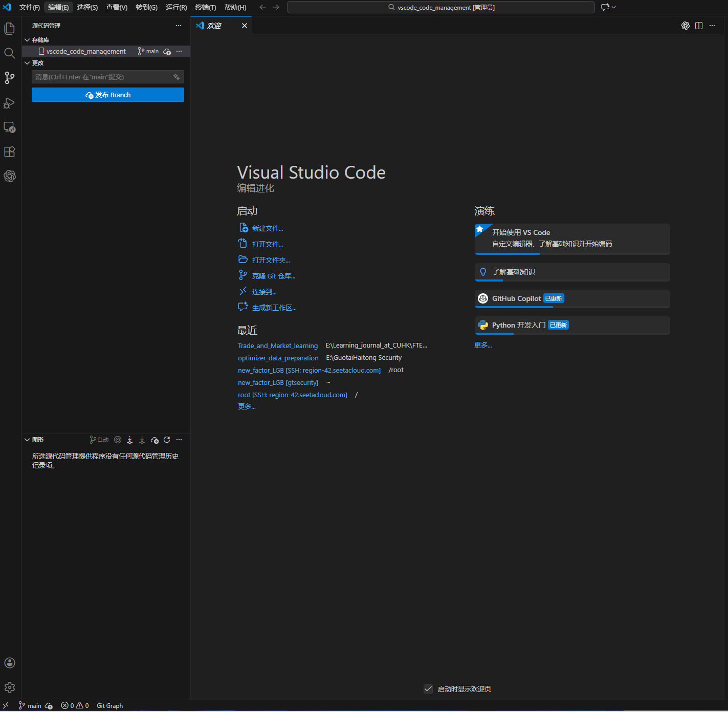Click the 新建文件... link
Screen dimensions: 728x712
point(268,228)
